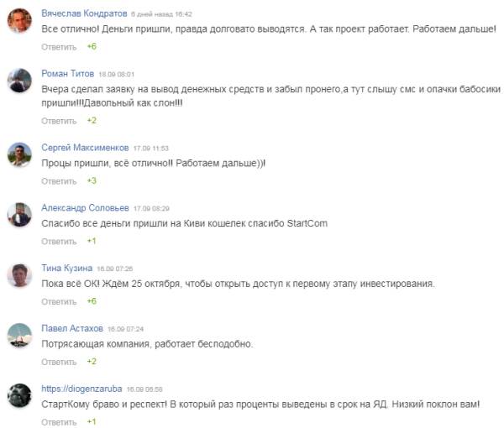Reply to Вячеслав Кондратов's comment
Viewport: 504px width, 428px height.
[x=59, y=47]
